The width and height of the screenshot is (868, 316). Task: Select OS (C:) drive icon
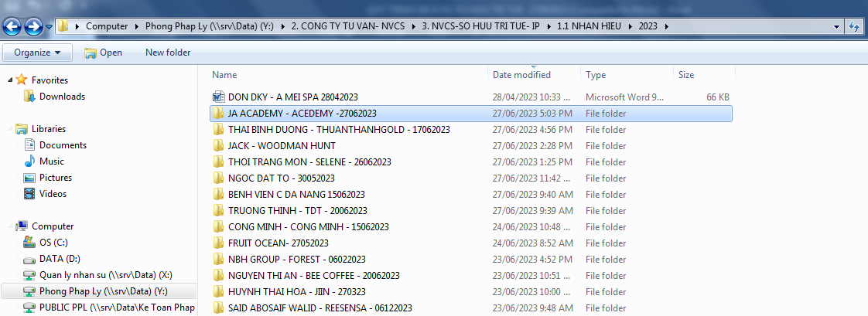(x=29, y=243)
